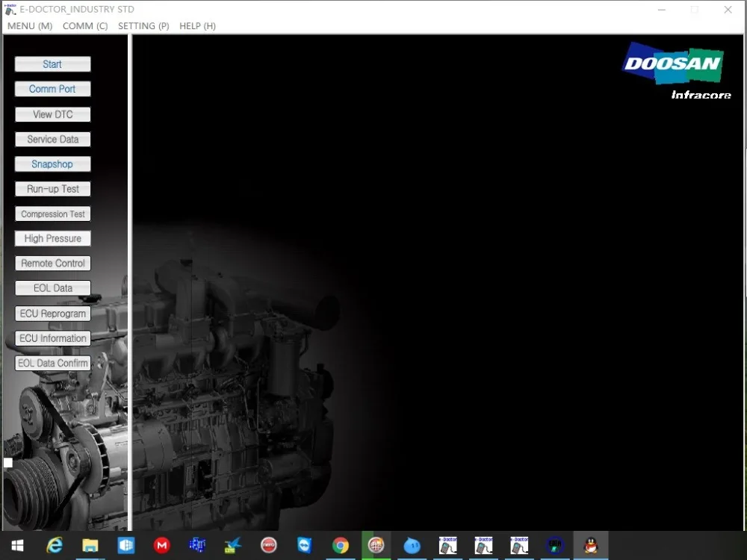Screen dimensions: 747x560
Task: Open the SETTING (P) menu
Action: point(143,26)
